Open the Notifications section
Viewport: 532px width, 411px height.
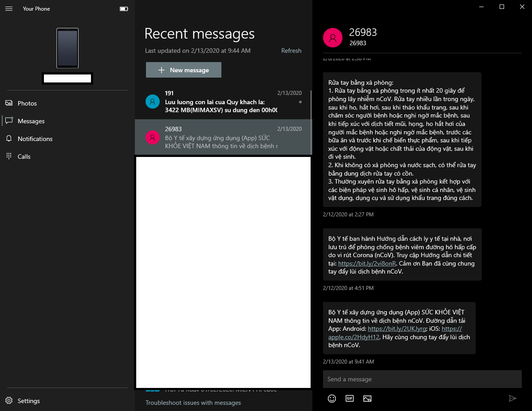click(67, 139)
